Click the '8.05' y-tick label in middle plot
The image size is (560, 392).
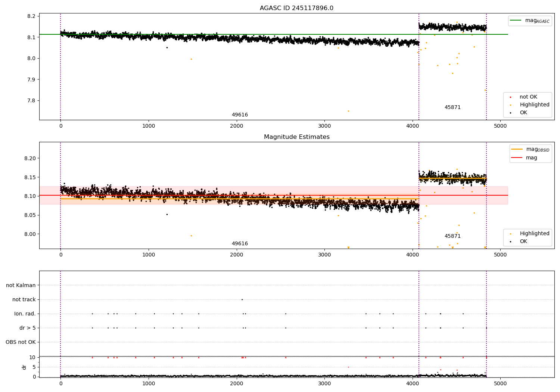(x=30, y=215)
